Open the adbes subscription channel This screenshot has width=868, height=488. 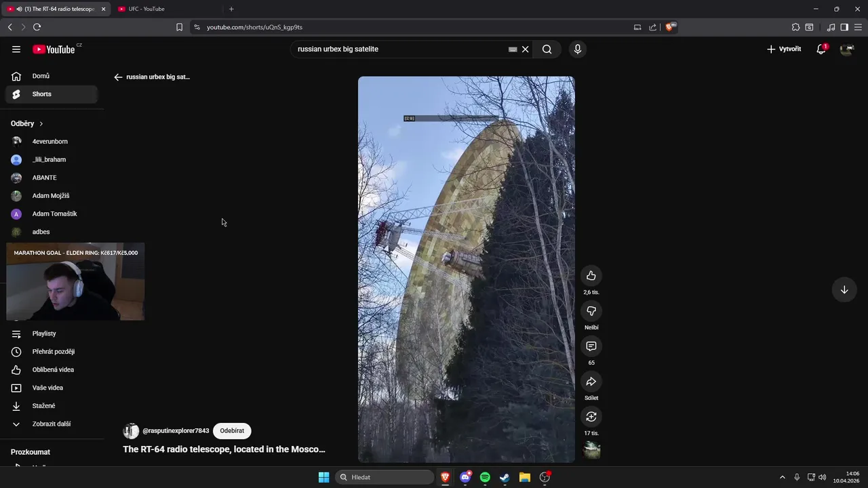52,232
